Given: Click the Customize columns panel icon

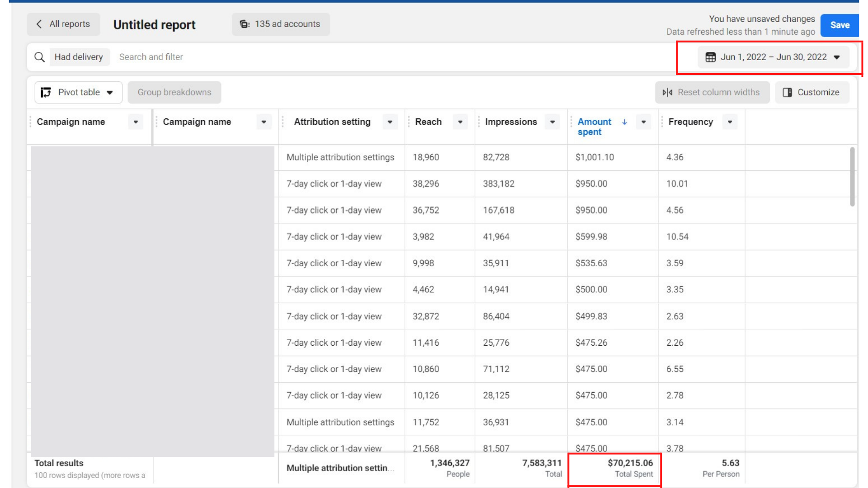Looking at the screenshot, I should pos(788,92).
